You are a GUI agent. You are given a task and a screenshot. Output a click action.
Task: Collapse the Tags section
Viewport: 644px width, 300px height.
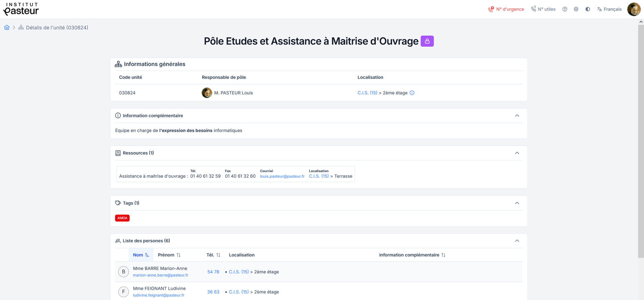(517, 203)
